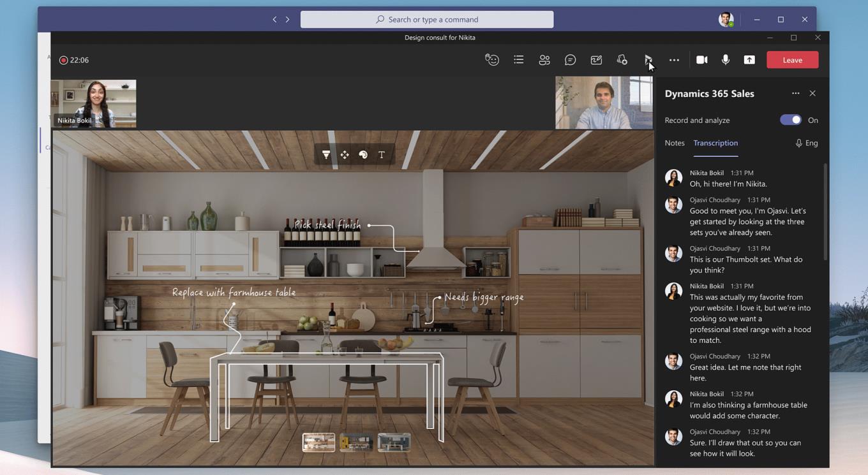Open the whiteboard sharing tool

(595, 59)
